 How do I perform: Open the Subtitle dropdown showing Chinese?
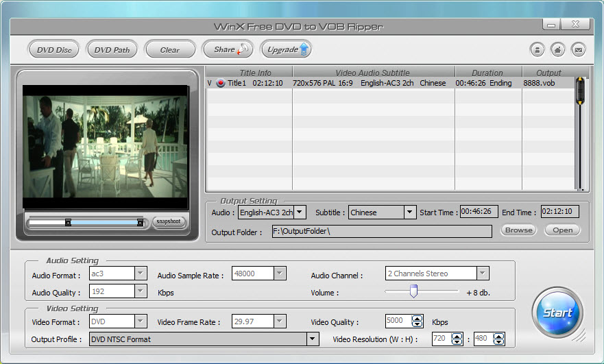point(409,213)
